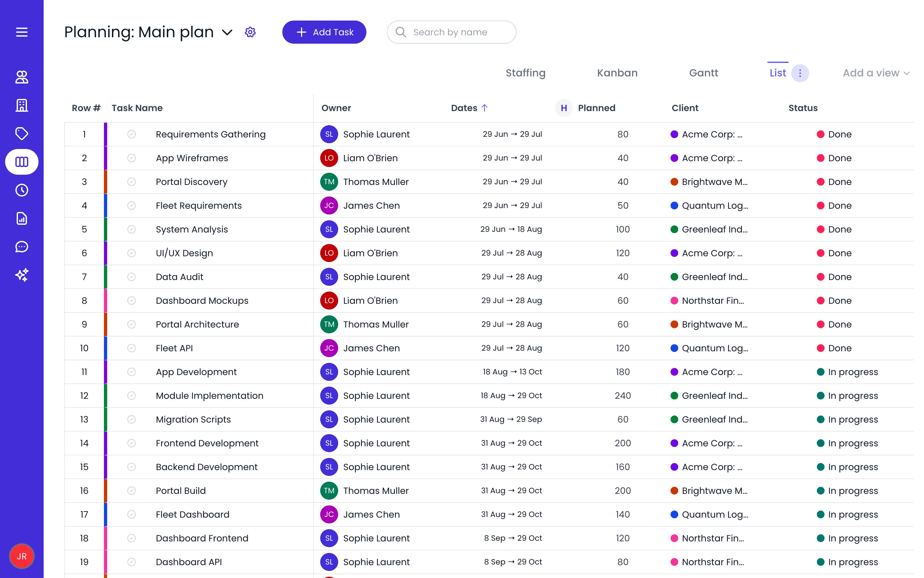Switch to the Staffing view

click(x=526, y=73)
